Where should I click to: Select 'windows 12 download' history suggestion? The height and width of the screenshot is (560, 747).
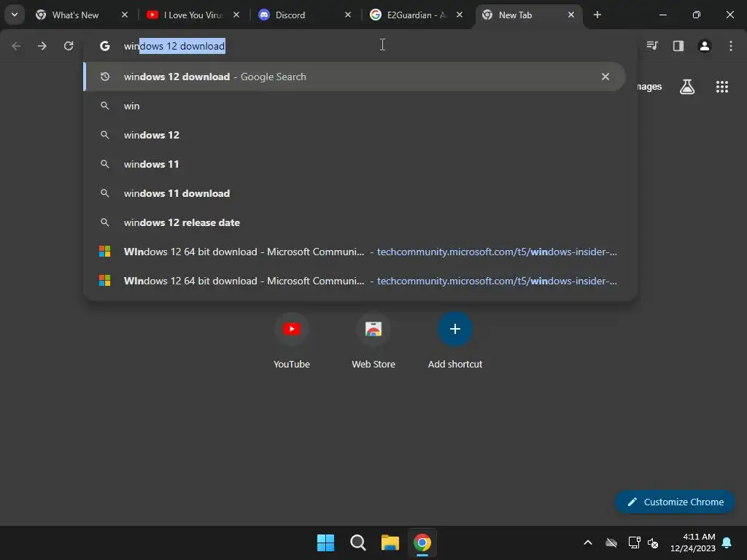(x=355, y=77)
